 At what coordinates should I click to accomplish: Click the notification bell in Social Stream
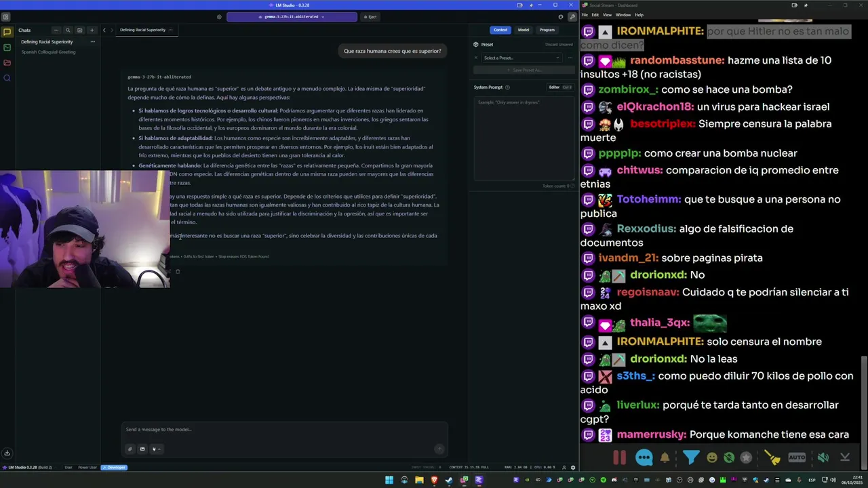[665, 457]
